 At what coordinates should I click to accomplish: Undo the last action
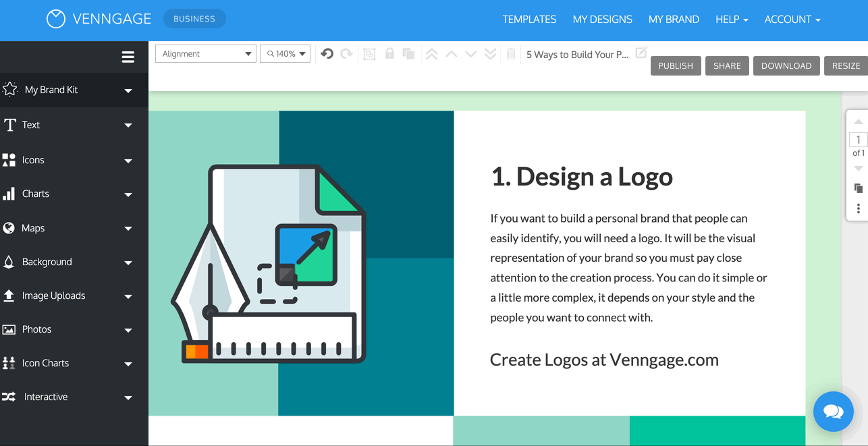coord(327,52)
